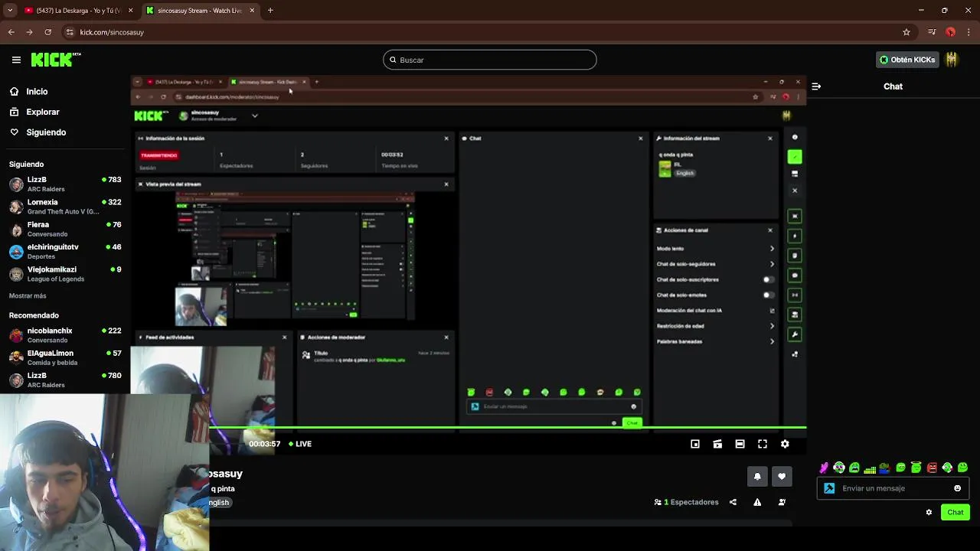Image resolution: width=980 pixels, height=551 pixels.
Task: Open Fleraa's channel in the sidebar
Action: [x=65, y=229]
